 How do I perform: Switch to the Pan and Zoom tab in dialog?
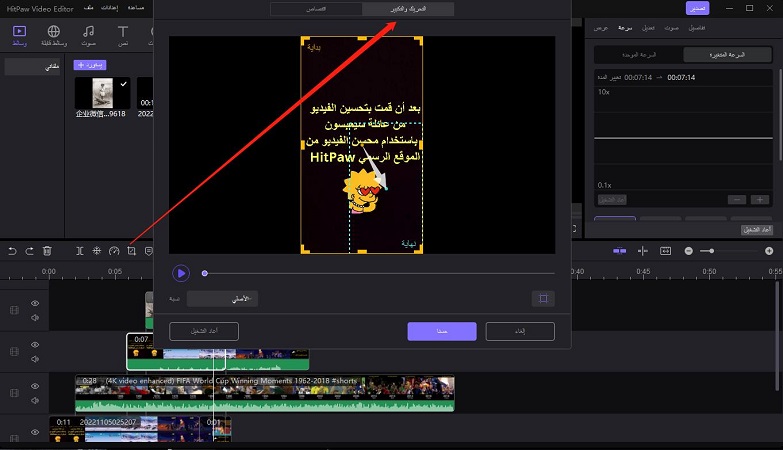tap(408, 9)
